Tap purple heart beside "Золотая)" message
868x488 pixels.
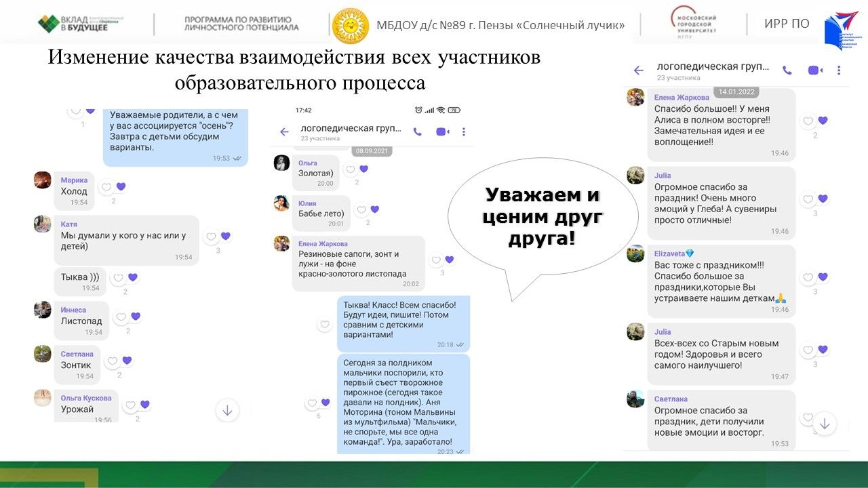(x=364, y=169)
